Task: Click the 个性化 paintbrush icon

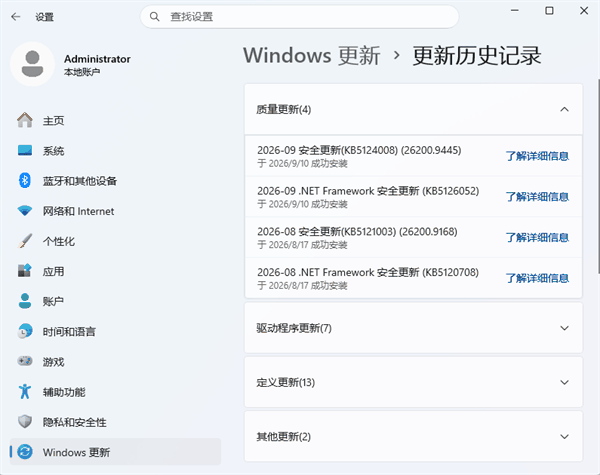Action: (25, 241)
